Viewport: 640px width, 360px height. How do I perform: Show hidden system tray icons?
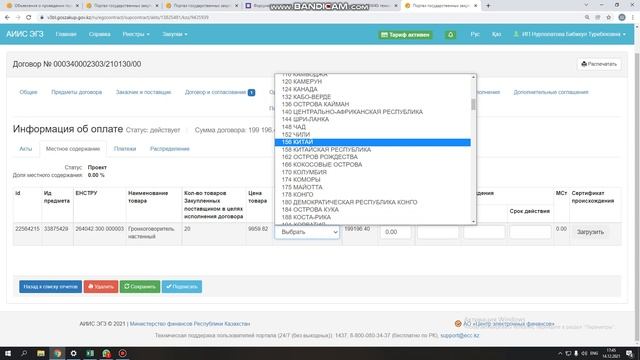pyautogui.click(x=560, y=353)
